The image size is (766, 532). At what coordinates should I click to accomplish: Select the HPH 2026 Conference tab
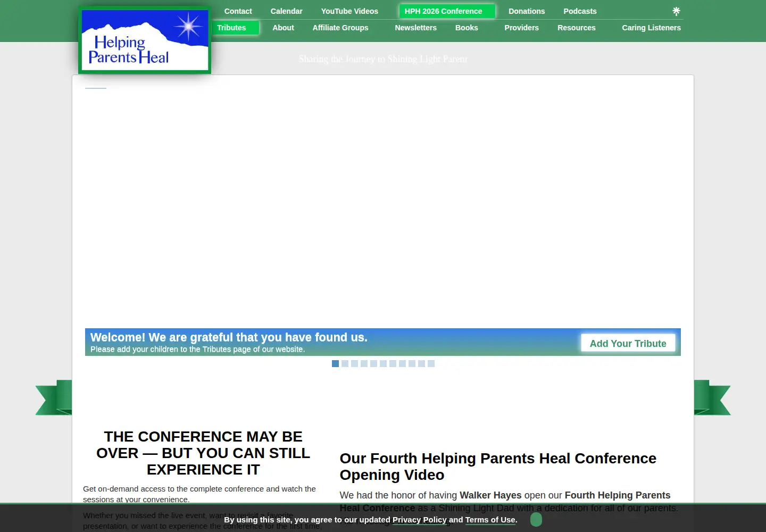click(447, 11)
